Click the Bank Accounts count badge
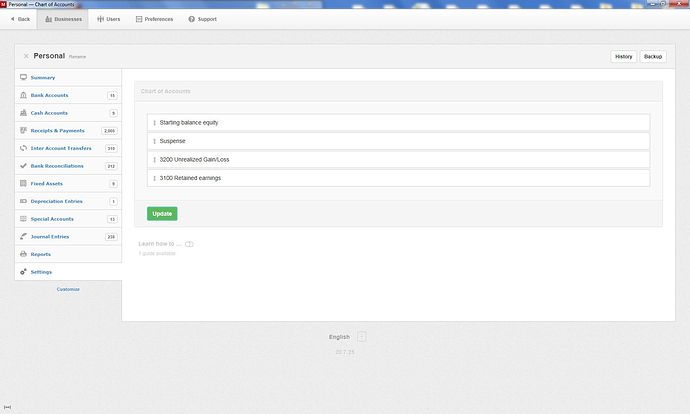The height and width of the screenshot is (414, 690). (112, 95)
